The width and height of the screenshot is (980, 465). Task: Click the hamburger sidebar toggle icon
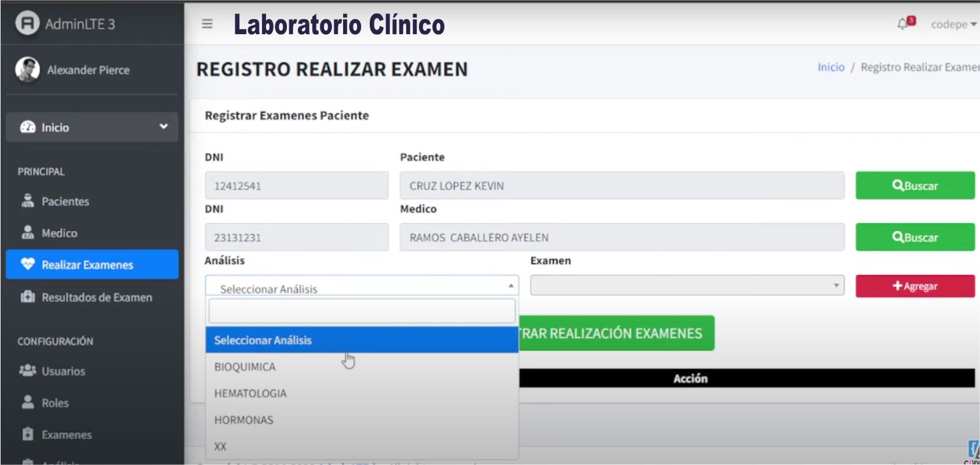point(207,24)
